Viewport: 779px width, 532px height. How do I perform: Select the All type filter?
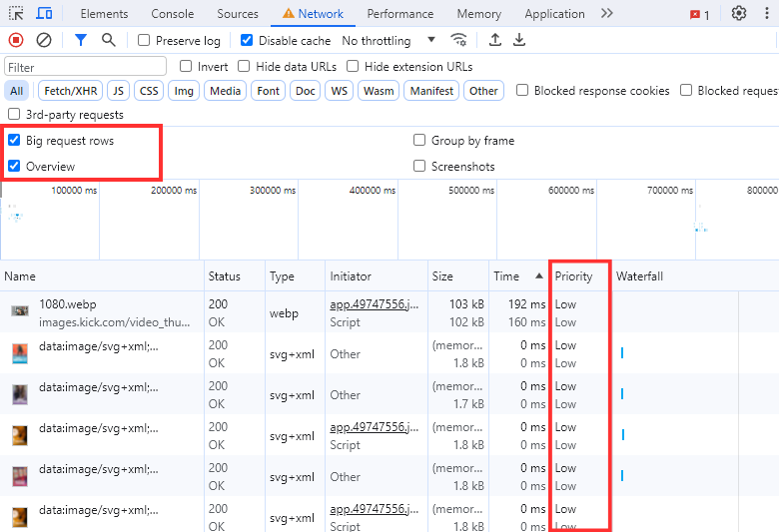tap(16, 91)
